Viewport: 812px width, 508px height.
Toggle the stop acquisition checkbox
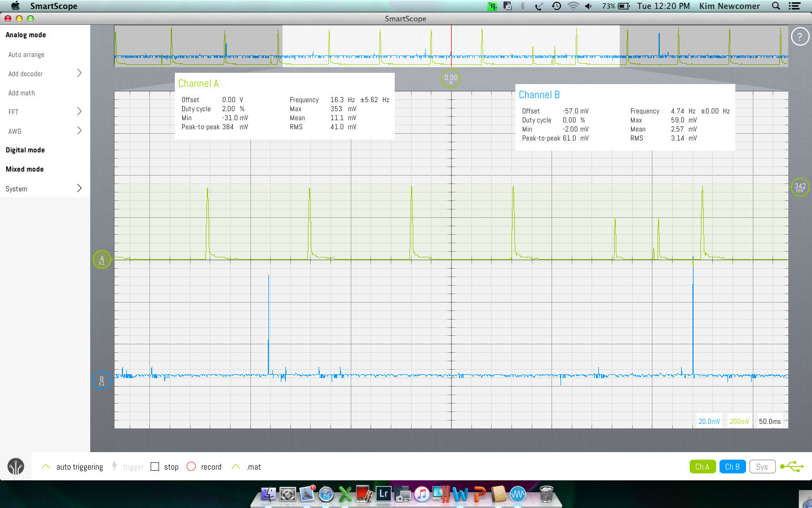tap(155, 466)
